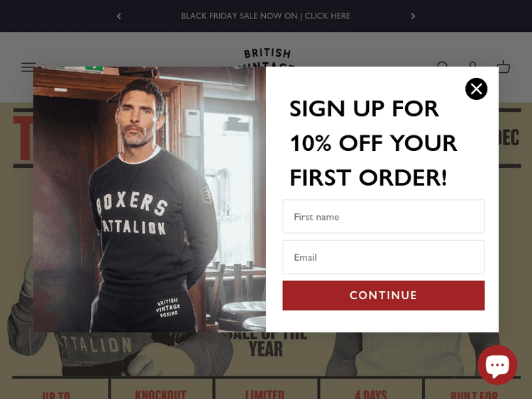
Task: Show next announcement with right chevron
Action: 413,16
